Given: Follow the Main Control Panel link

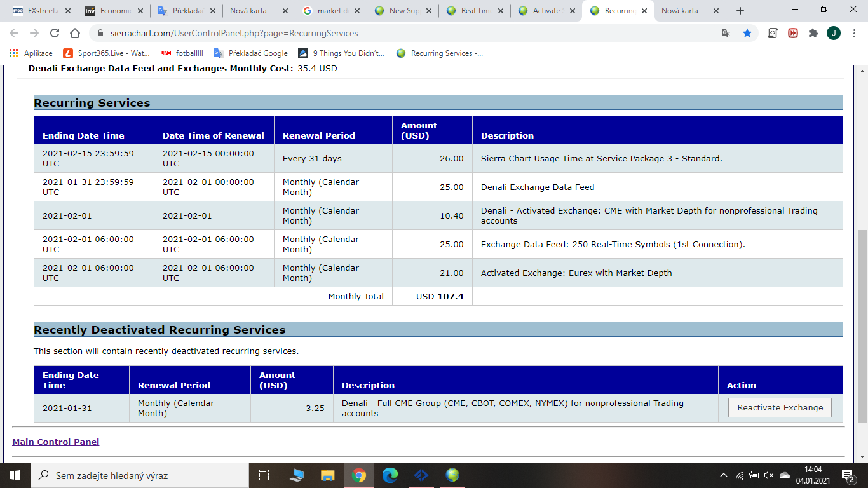Looking at the screenshot, I should 56,442.
